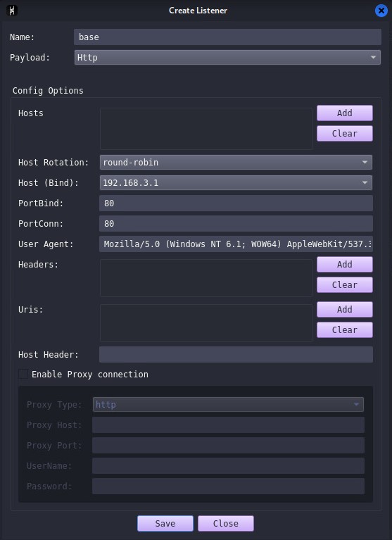This screenshot has height=540, width=392.
Task: Focus the Name field containing base
Action: pyautogui.click(x=227, y=37)
